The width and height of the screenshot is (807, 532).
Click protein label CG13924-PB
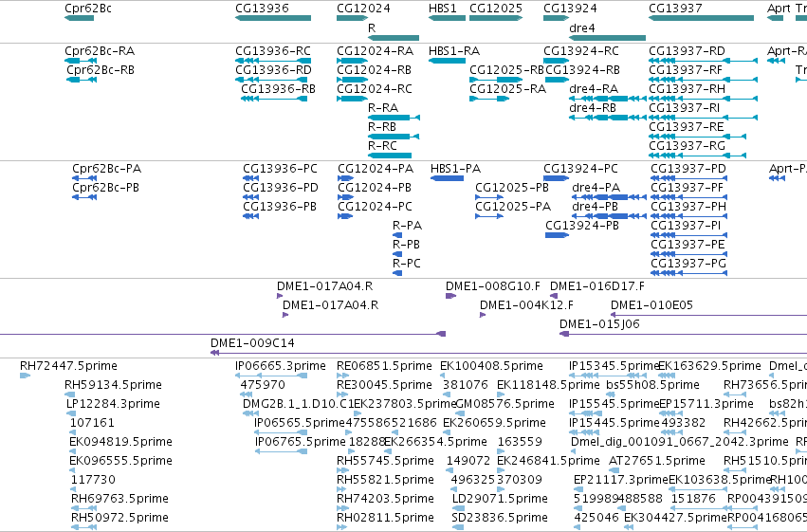pos(581,226)
